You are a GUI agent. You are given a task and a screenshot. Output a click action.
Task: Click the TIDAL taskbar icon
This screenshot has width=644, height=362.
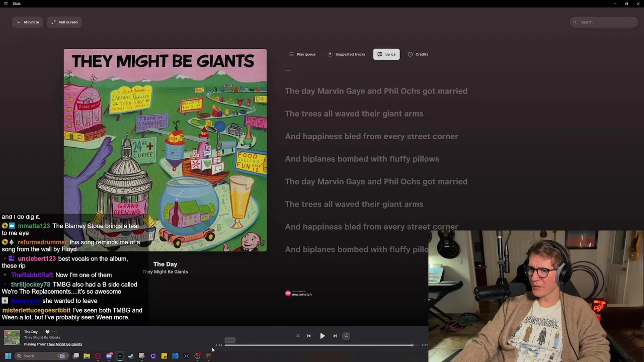coord(120,356)
